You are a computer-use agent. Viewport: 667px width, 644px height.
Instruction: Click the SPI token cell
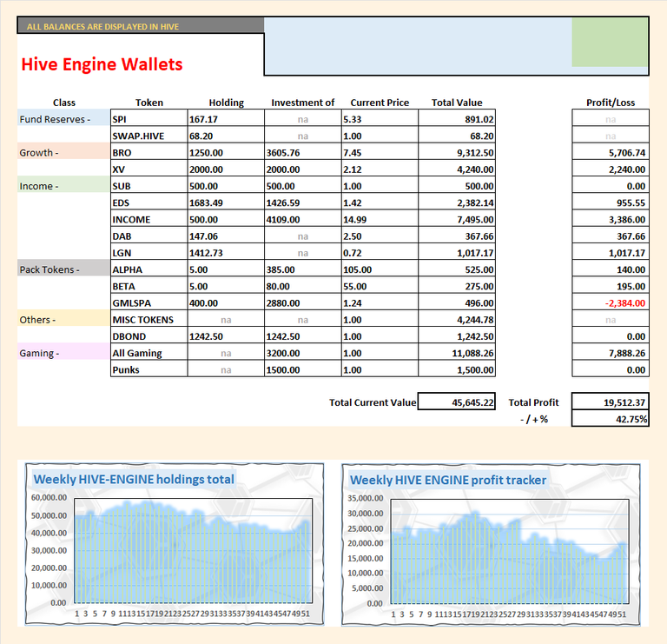[x=149, y=119]
